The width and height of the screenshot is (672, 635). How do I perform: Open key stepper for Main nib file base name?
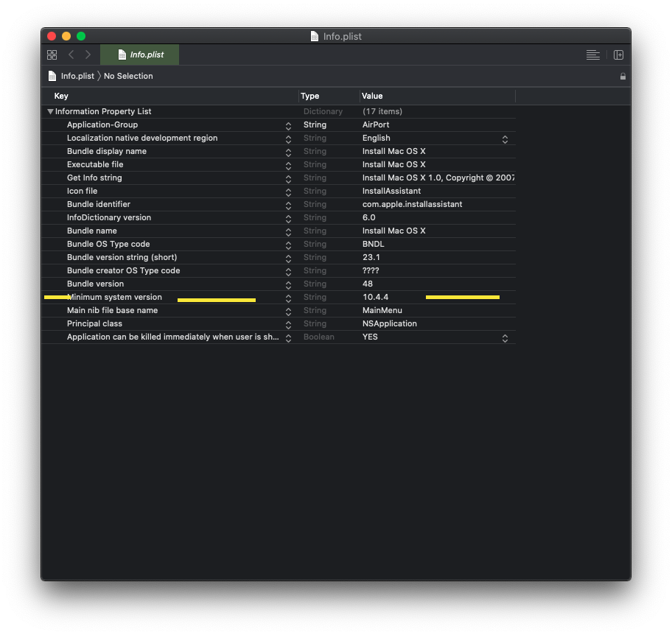click(288, 312)
